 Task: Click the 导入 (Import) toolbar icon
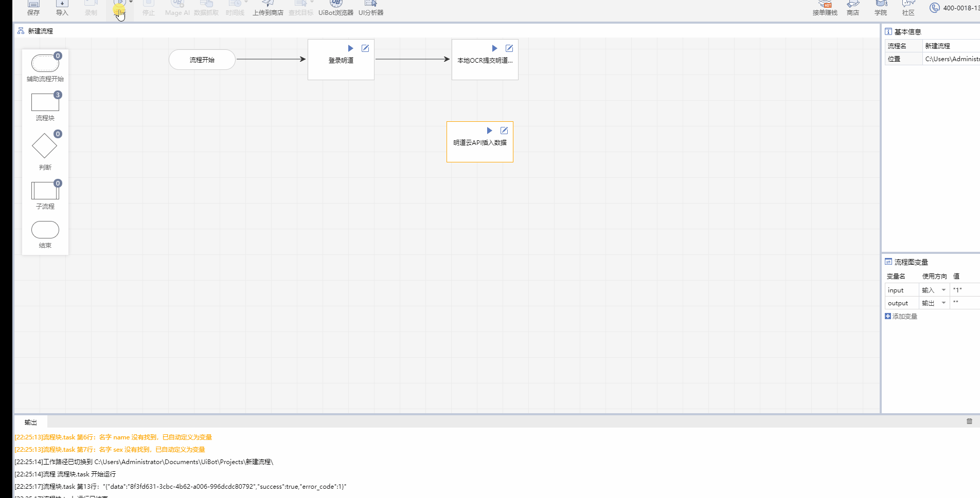click(x=62, y=8)
